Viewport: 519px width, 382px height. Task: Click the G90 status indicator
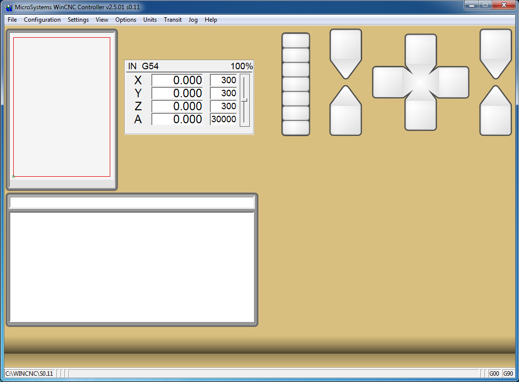[x=508, y=373]
